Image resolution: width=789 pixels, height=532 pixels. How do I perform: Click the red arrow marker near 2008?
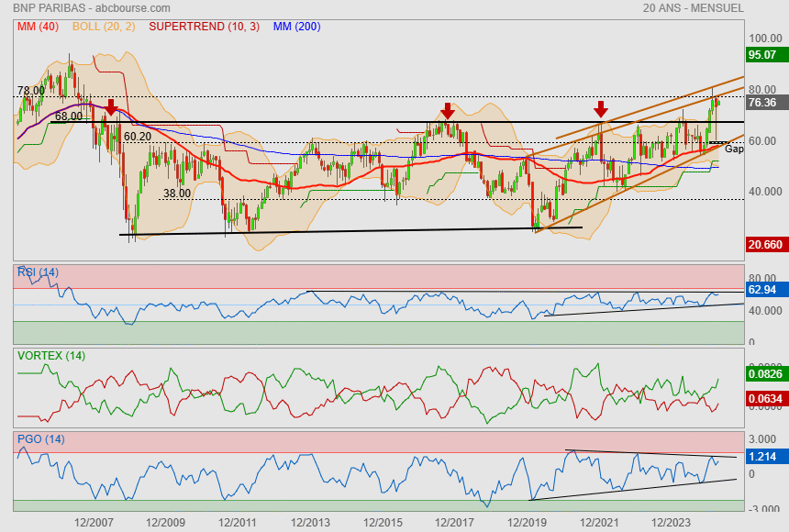(111, 107)
